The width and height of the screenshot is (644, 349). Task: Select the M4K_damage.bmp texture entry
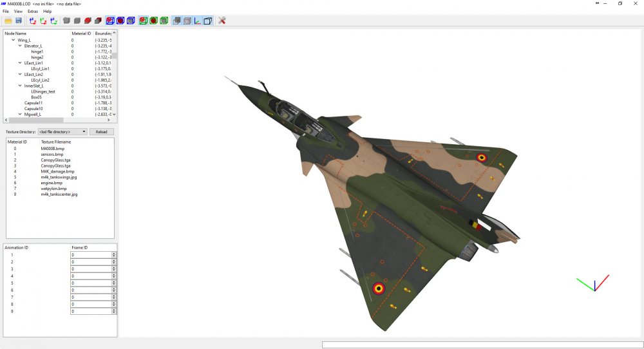[57, 172]
